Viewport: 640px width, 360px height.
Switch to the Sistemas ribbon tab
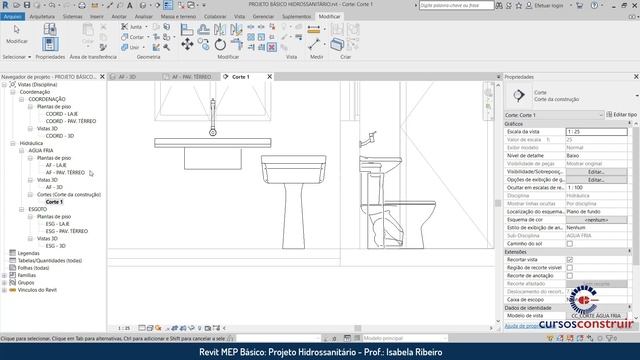click(x=73, y=16)
